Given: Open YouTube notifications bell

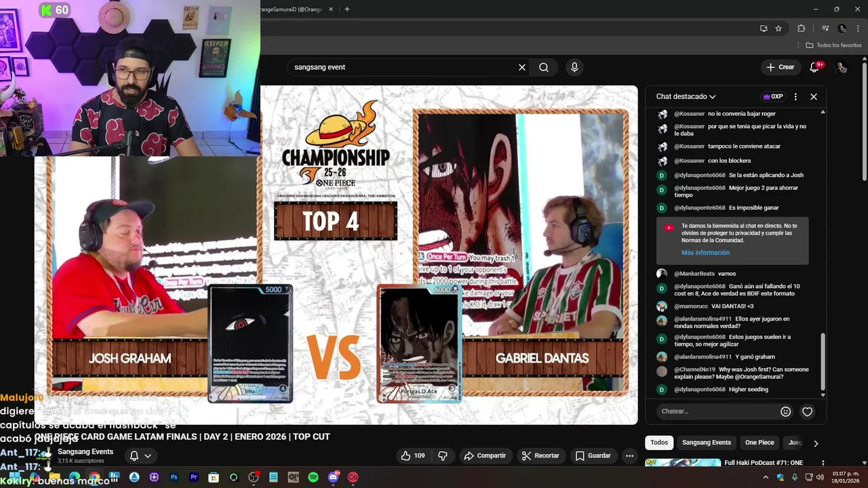Looking at the screenshot, I should (x=815, y=67).
